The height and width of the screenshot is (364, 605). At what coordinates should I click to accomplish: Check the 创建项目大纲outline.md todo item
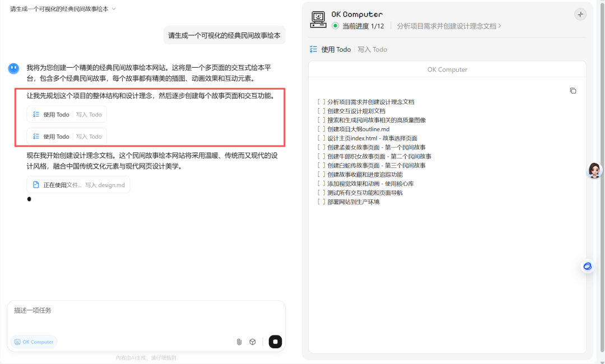coord(320,129)
